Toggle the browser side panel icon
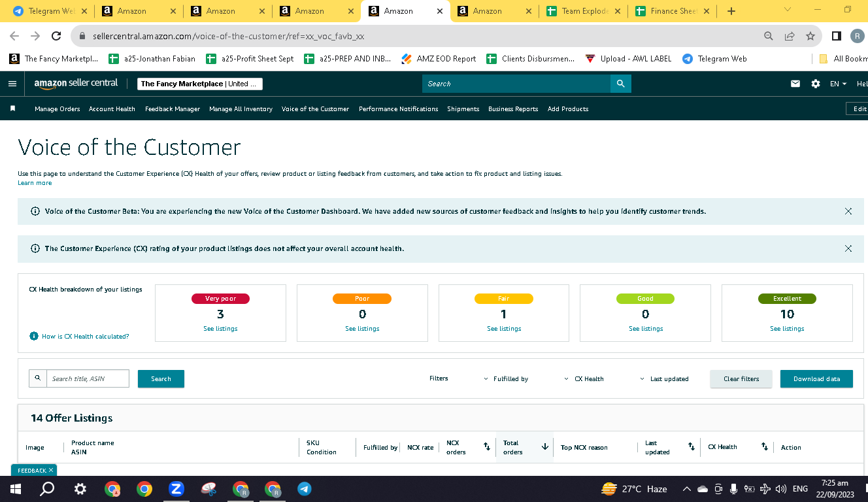 [837, 37]
